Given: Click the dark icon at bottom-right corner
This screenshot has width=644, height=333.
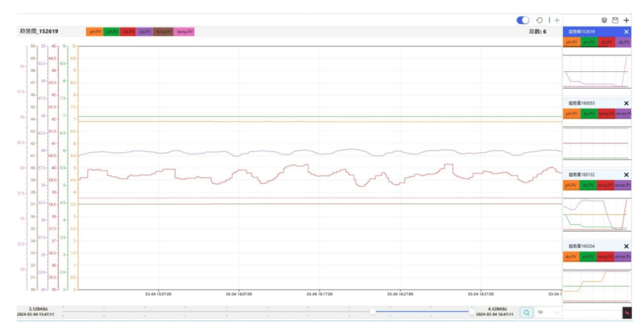Looking at the screenshot, I should pos(626,313).
